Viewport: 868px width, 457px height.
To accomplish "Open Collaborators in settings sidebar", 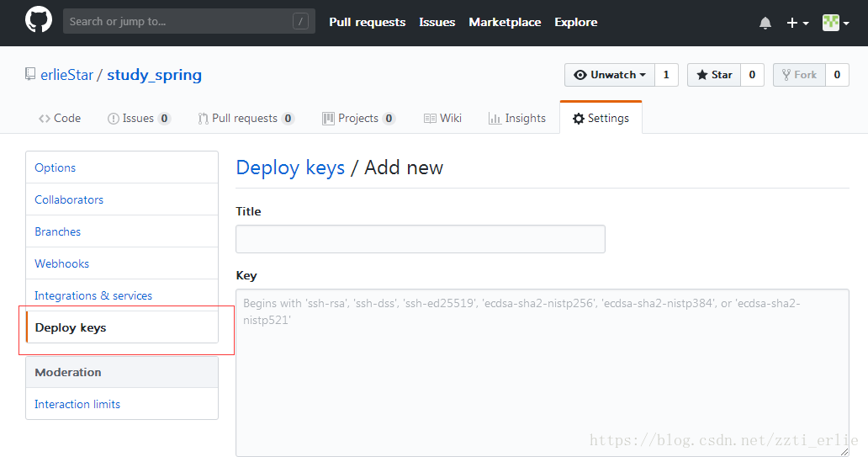I will pos(69,199).
